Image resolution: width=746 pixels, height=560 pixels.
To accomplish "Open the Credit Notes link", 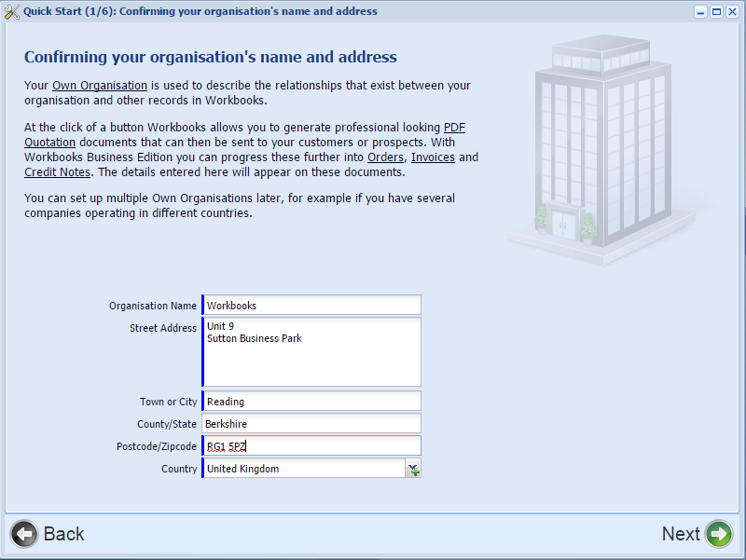I will pos(57,172).
